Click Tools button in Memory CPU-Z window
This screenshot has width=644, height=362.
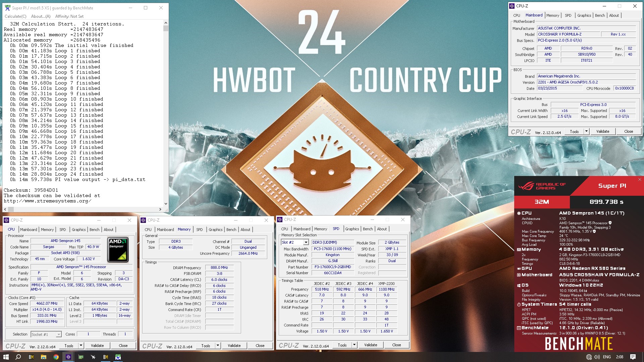(206, 346)
